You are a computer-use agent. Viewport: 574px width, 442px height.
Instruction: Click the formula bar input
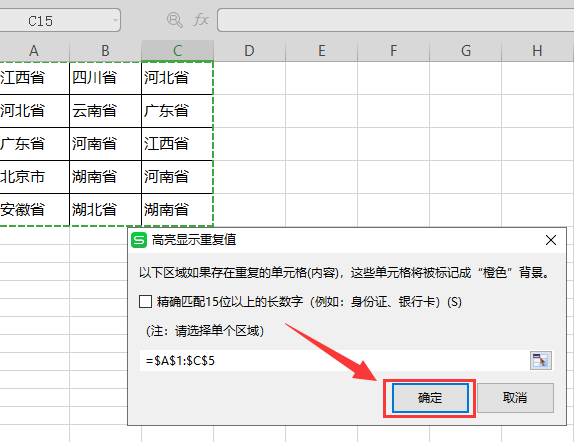point(395,20)
